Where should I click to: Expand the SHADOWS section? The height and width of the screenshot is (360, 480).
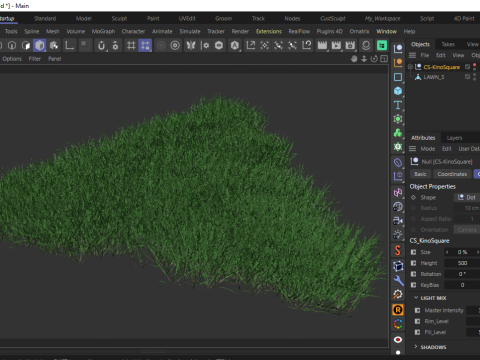(x=416, y=347)
